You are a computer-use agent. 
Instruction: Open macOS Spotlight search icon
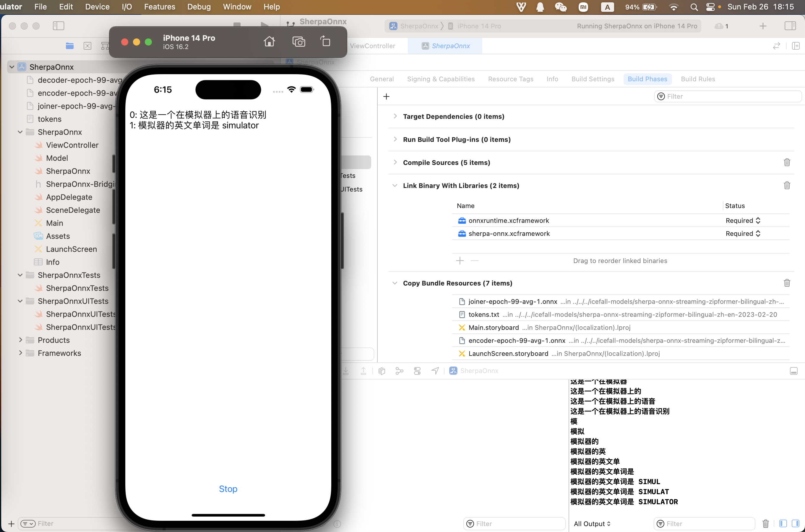[694, 7]
